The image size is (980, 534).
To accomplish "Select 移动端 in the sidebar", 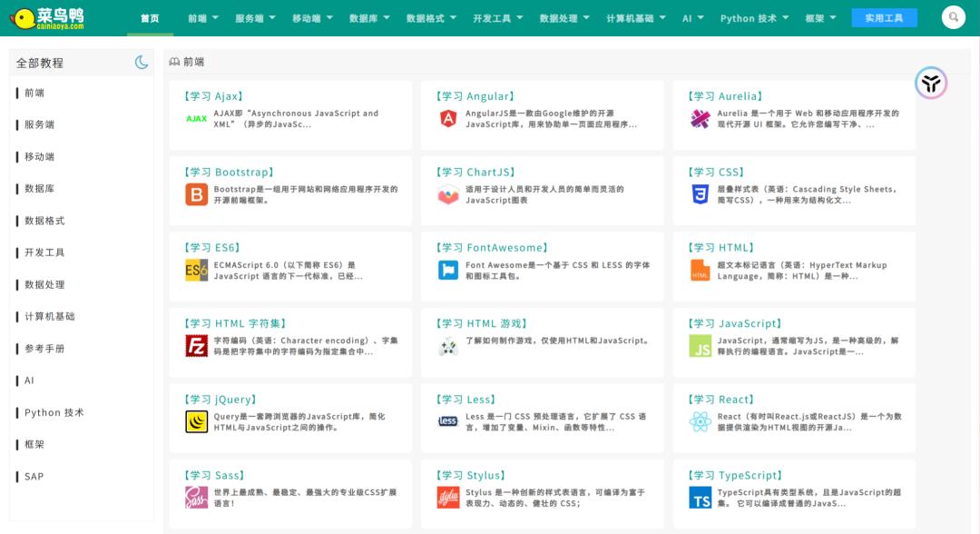I will [39, 157].
